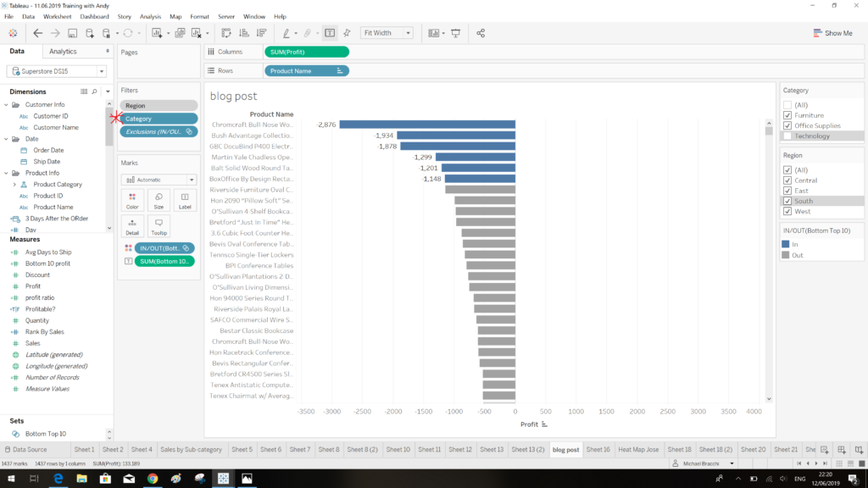This screenshot has width=868, height=488.
Task: Search dimensions with the magnifier icon
Action: (95, 91)
